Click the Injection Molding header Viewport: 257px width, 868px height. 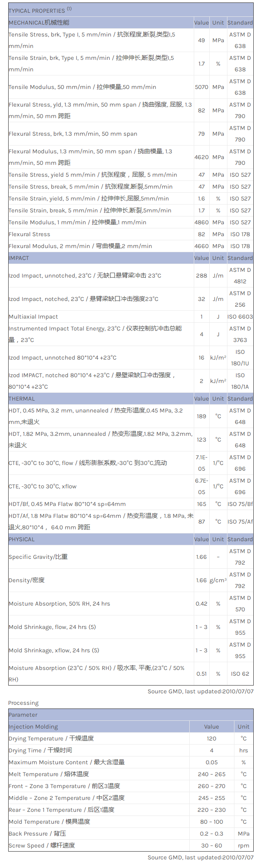tap(33, 727)
